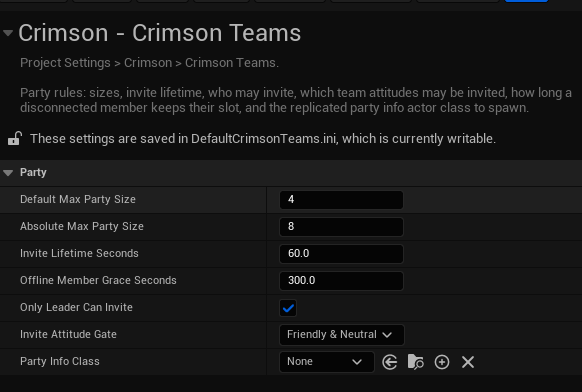Select the Absolute Max Party Size label
This screenshot has height=392, width=582.
coord(82,226)
